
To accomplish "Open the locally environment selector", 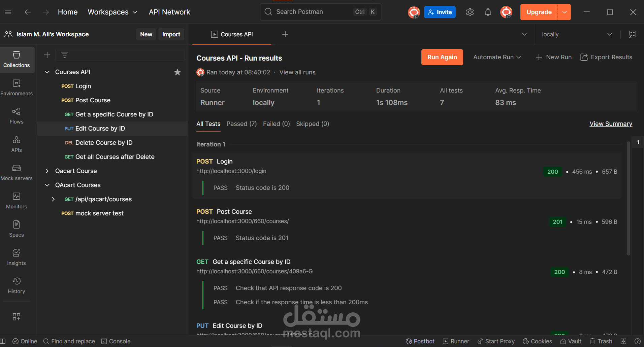I will (577, 34).
